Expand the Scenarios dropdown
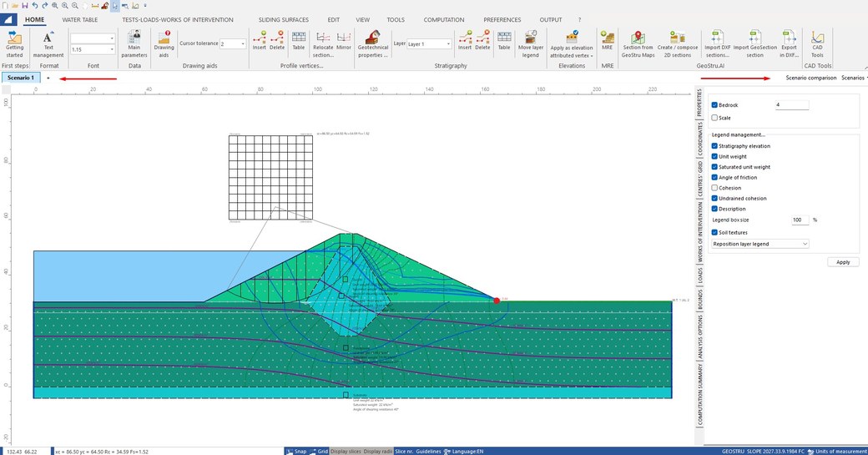Screen dimensions: 868x455 point(854,78)
